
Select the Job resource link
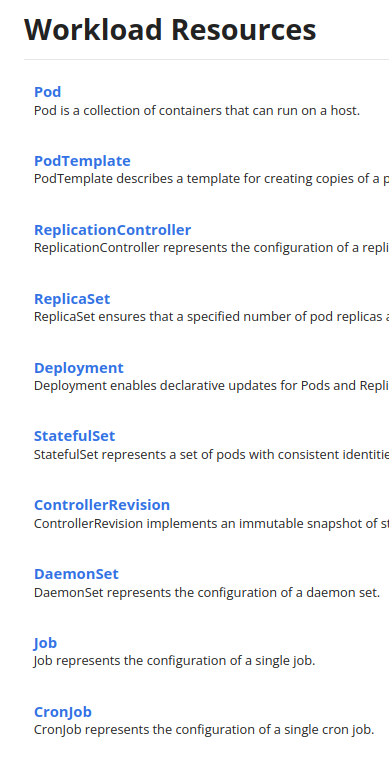pyautogui.click(x=45, y=643)
